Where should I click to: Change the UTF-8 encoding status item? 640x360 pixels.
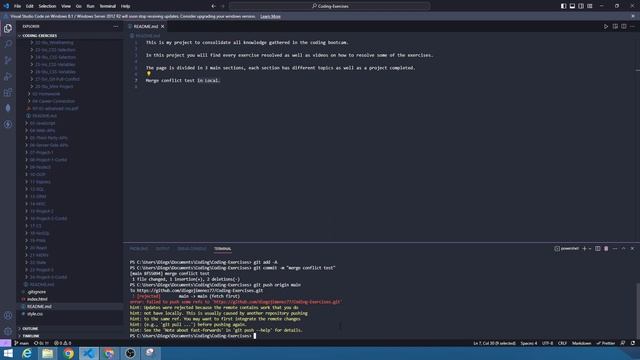[x=547, y=343]
